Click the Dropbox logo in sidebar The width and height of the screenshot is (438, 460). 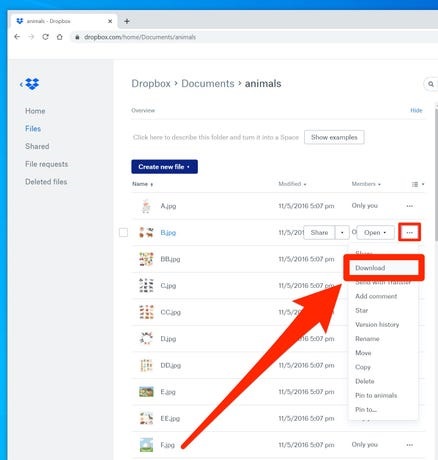pyautogui.click(x=32, y=84)
